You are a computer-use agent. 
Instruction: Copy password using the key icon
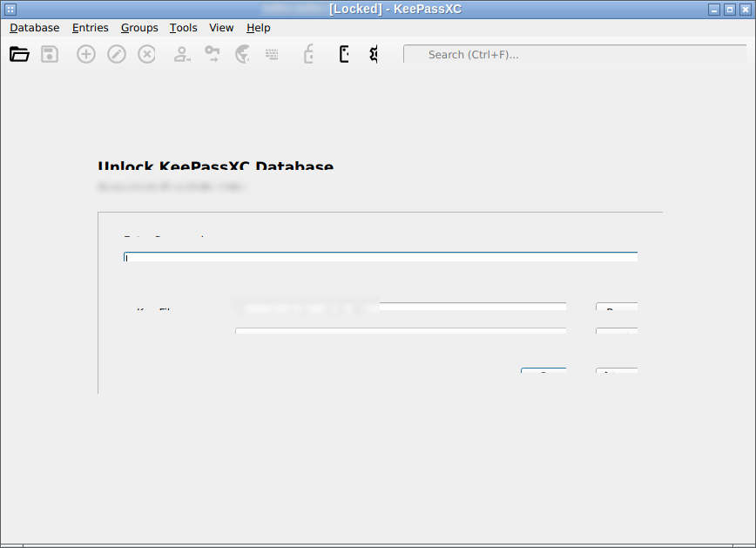tap(213, 54)
